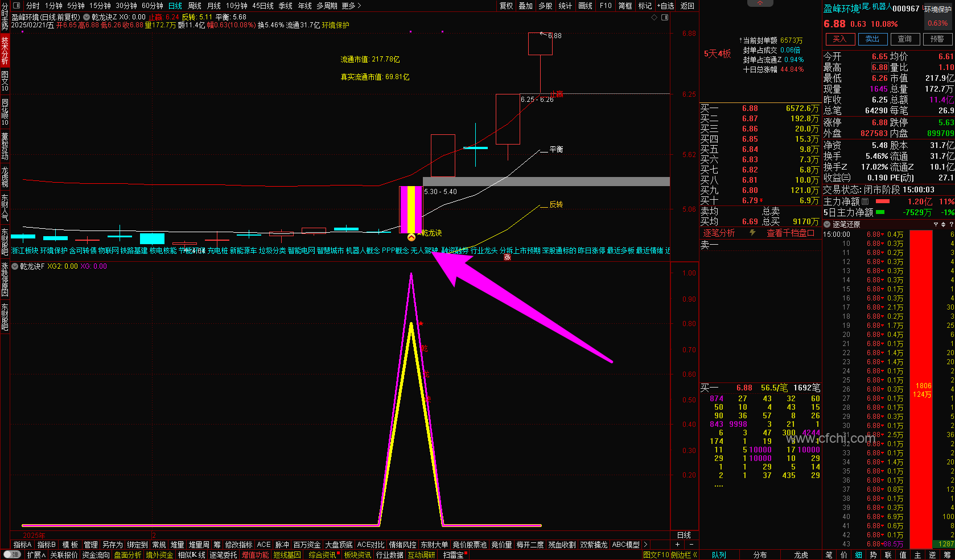Open the 多周期 multi-period view
The width and height of the screenshot is (955, 560).
(x=327, y=6)
